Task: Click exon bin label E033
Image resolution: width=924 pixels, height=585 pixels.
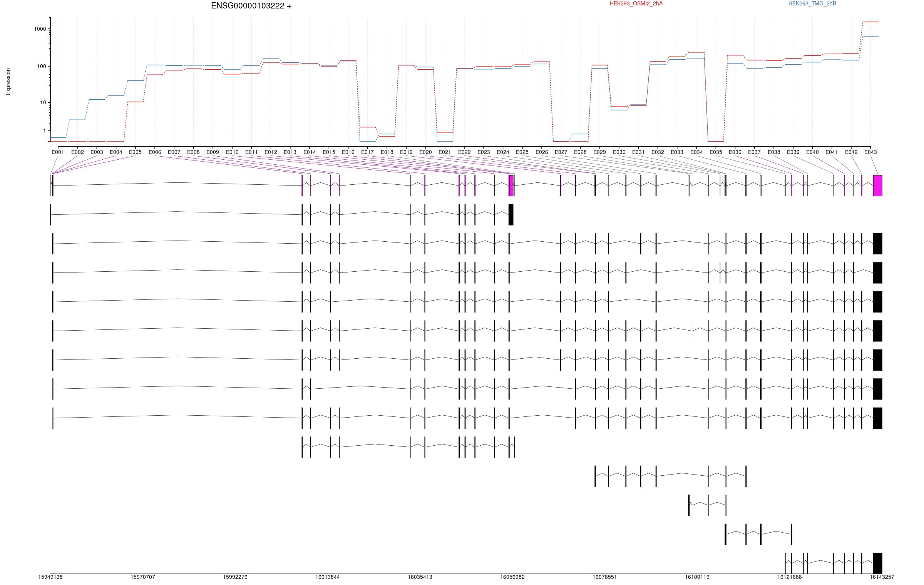Action: pyautogui.click(x=677, y=152)
